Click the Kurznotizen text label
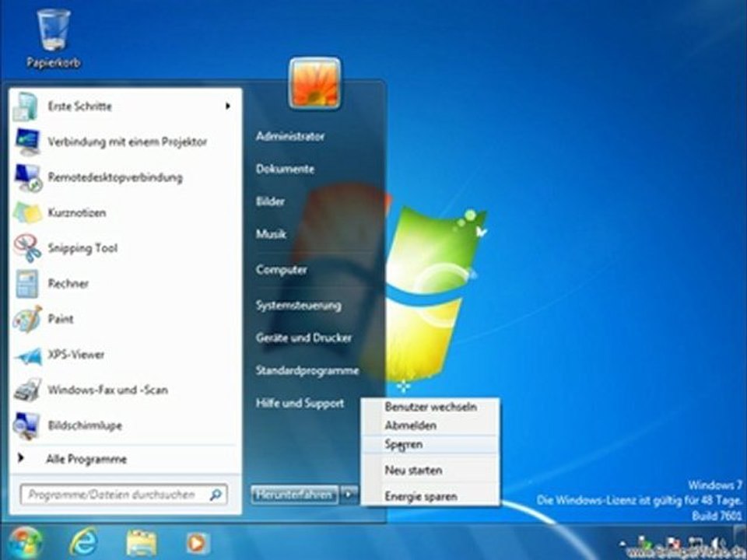The width and height of the screenshot is (747, 560). tap(77, 213)
